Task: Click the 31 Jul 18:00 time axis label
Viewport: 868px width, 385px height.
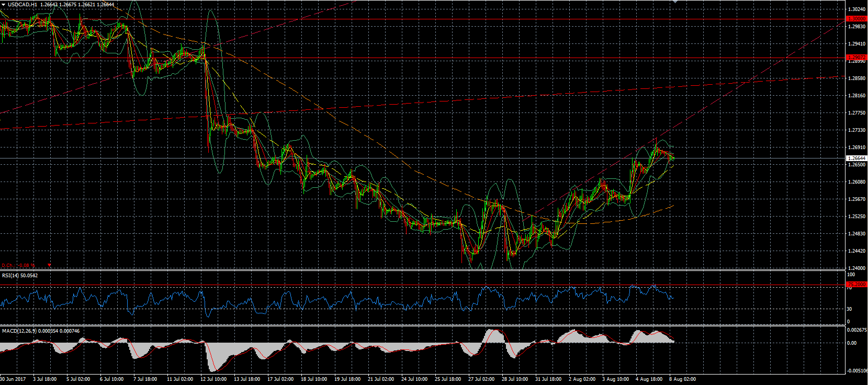Action: click(x=548, y=379)
